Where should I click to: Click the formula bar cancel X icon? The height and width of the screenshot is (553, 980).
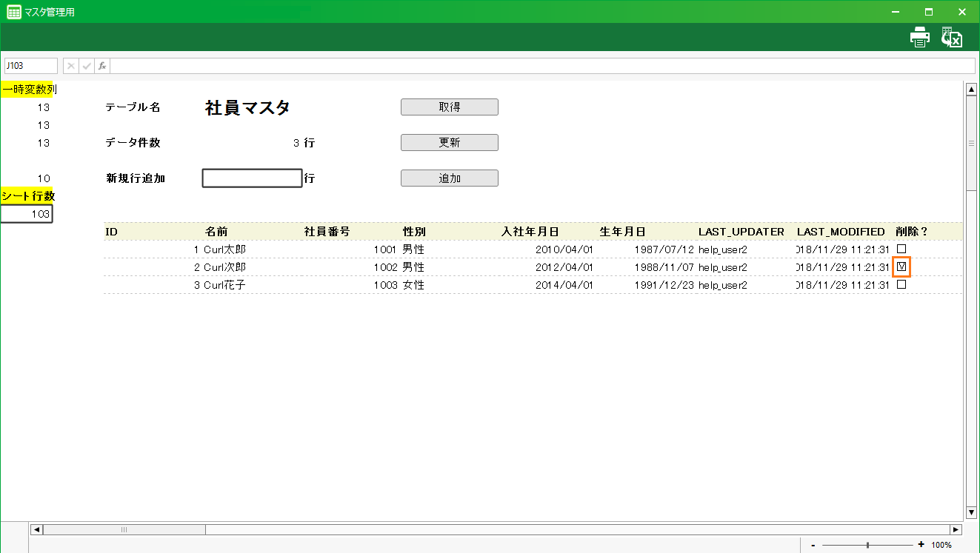[x=71, y=66]
